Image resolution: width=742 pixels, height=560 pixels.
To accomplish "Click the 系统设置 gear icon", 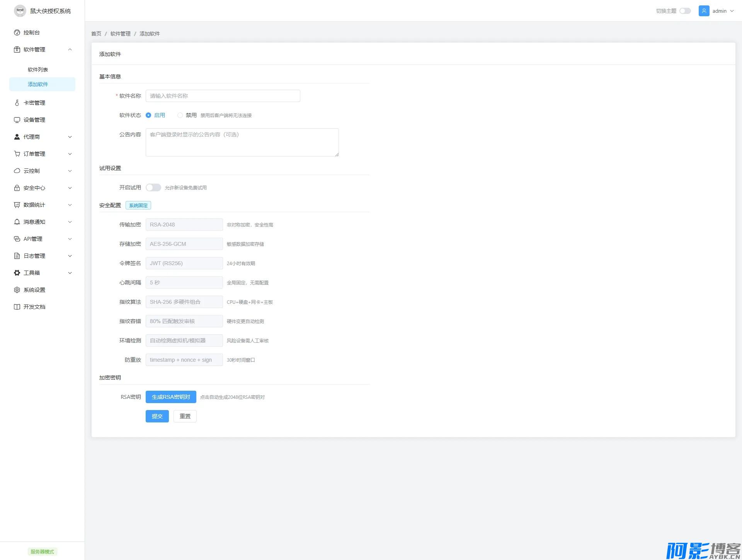I will pos(17,290).
